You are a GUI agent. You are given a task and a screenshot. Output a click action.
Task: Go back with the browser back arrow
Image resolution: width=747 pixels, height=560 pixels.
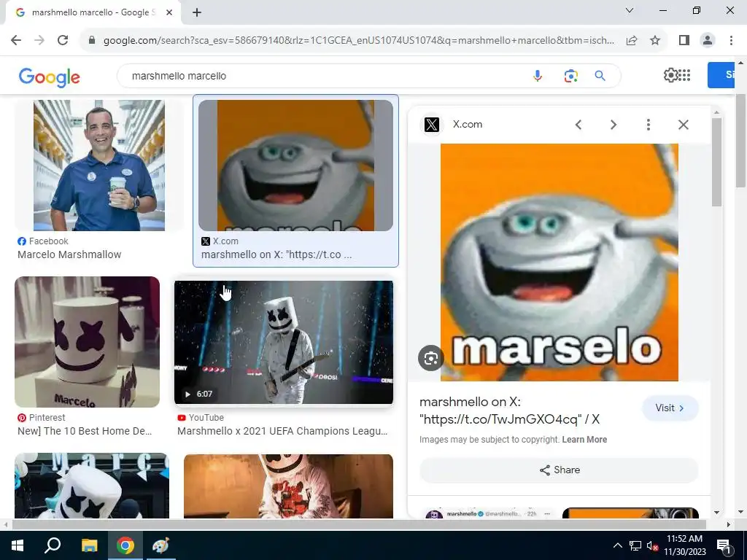16,41
